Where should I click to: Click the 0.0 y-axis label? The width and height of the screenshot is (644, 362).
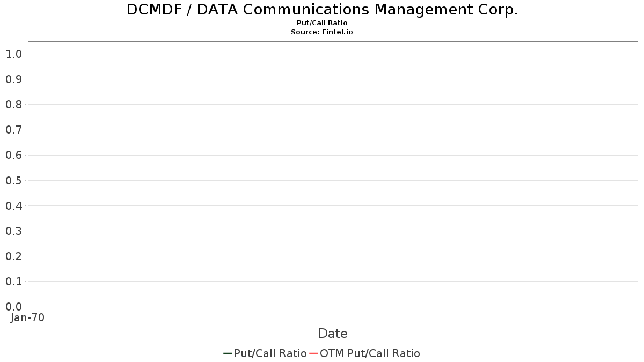(13, 307)
